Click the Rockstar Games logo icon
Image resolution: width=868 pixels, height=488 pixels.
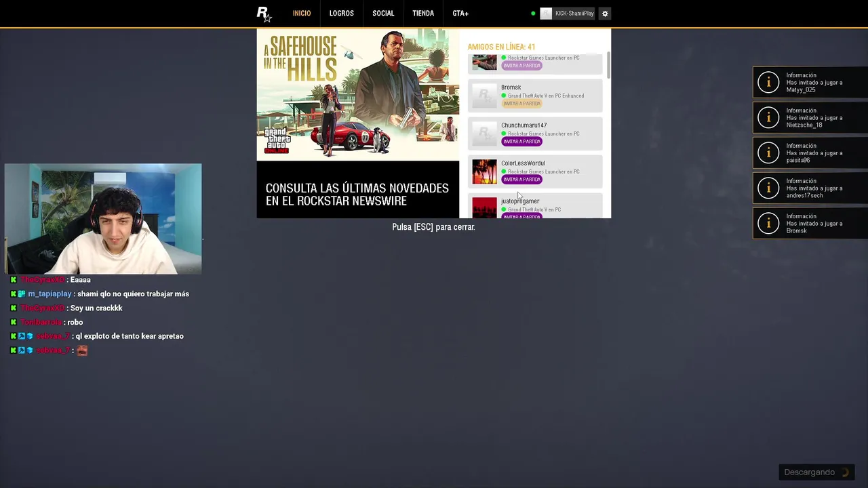(x=264, y=14)
